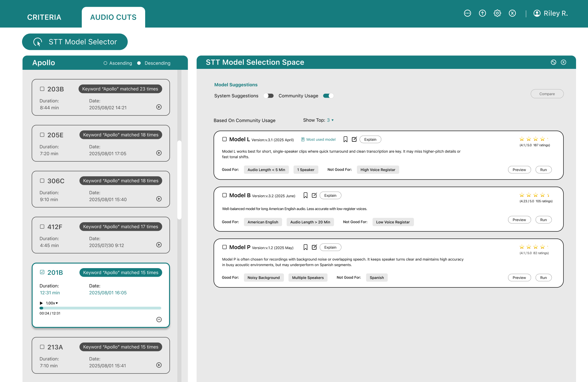Bookmark Model L
The image size is (588, 382).
(345, 139)
